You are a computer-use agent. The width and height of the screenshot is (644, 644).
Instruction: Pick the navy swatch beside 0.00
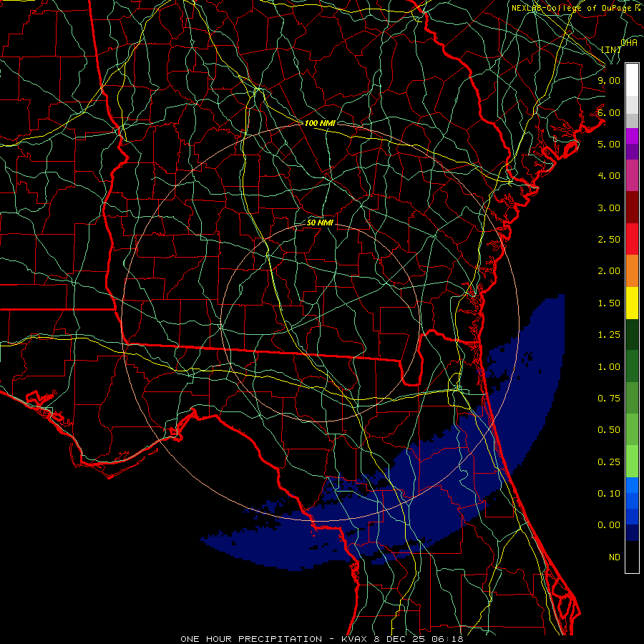click(632, 532)
